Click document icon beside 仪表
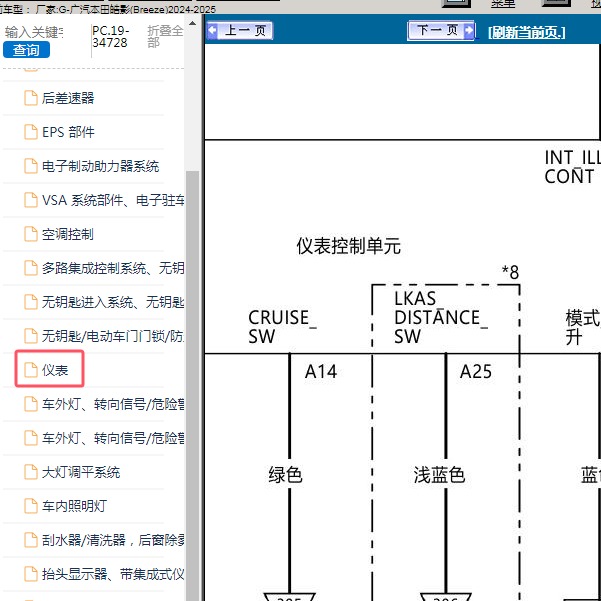The image size is (601, 601). pos(31,370)
